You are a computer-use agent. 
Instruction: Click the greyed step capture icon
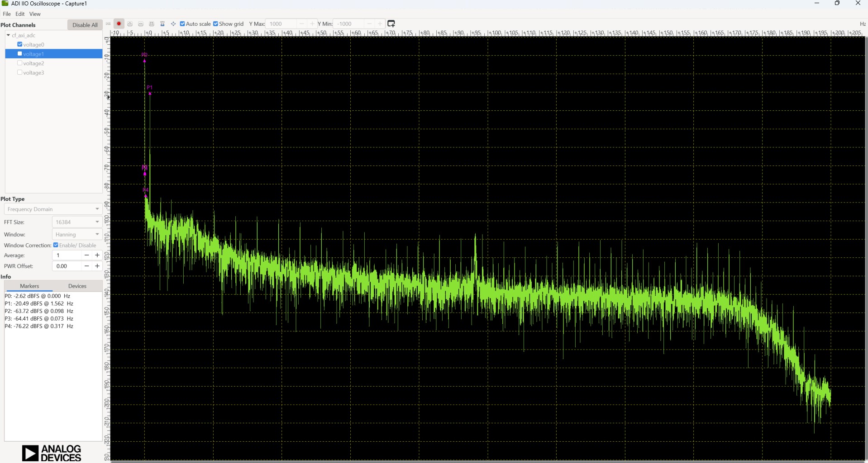[108, 24]
